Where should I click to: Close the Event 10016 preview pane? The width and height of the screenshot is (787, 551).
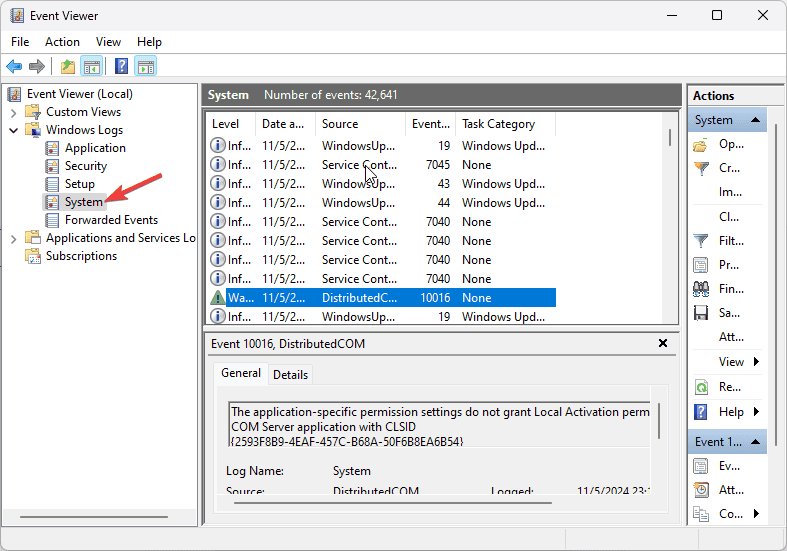pyautogui.click(x=663, y=343)
